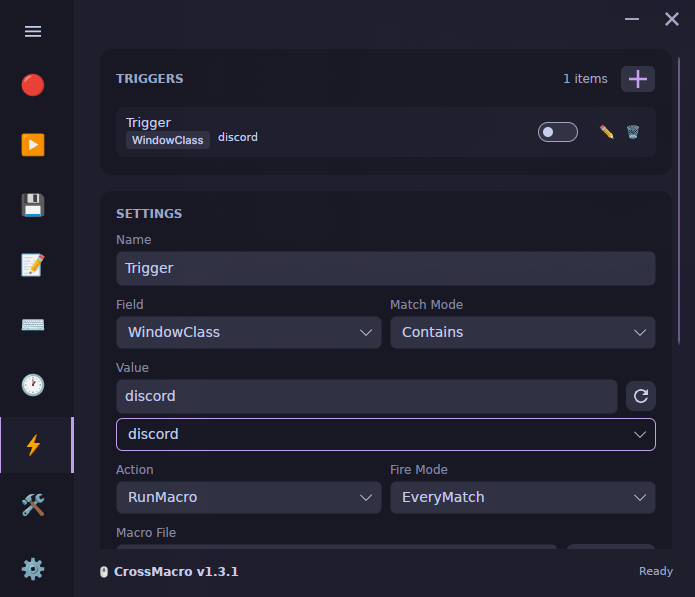The width and height of the screenshot is (695, 597).
Task: Open the Action dropdown showing RunMacro
Action: (249, 497)
